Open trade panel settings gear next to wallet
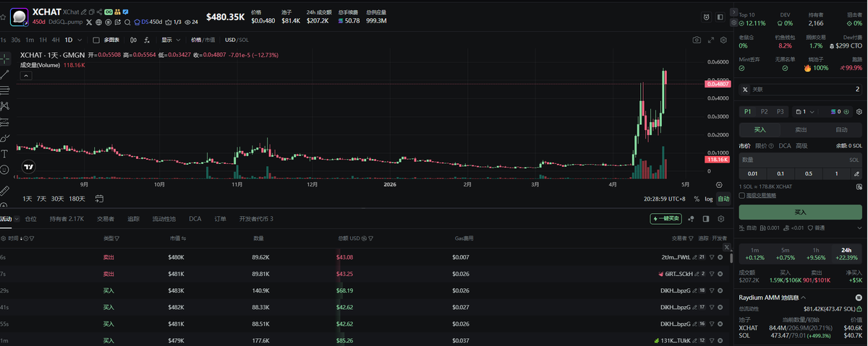 (859, 112)
